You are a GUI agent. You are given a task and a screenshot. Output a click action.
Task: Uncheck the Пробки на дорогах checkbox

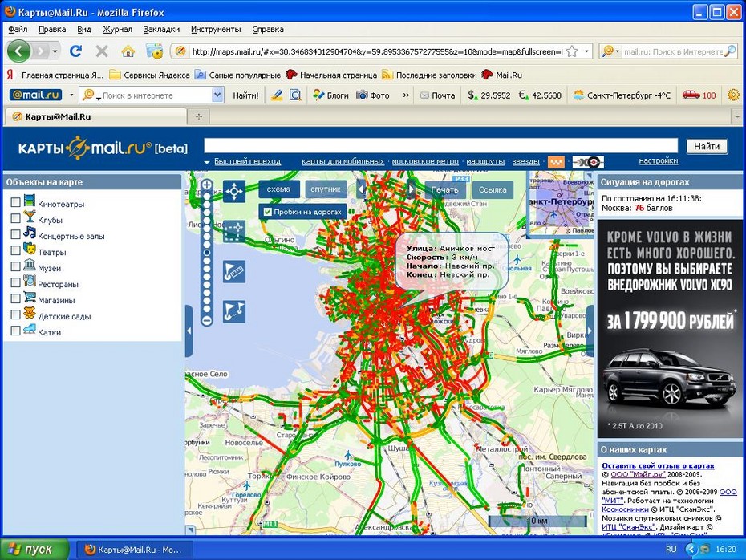pyautogui.click(x=267, y=212)
